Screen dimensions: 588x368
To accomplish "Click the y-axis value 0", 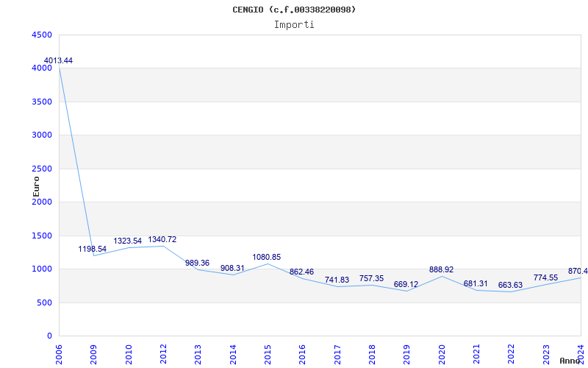I will (49, 336).
